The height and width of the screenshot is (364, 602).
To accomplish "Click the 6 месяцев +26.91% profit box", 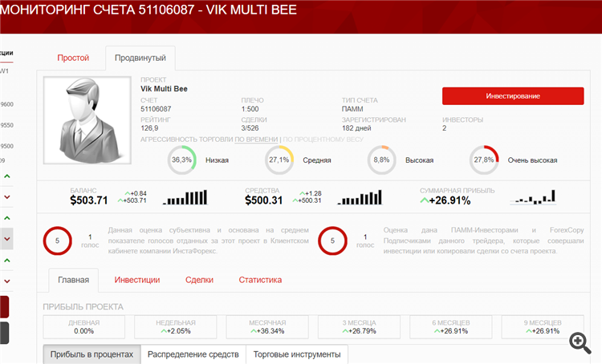I will (451, 327).
